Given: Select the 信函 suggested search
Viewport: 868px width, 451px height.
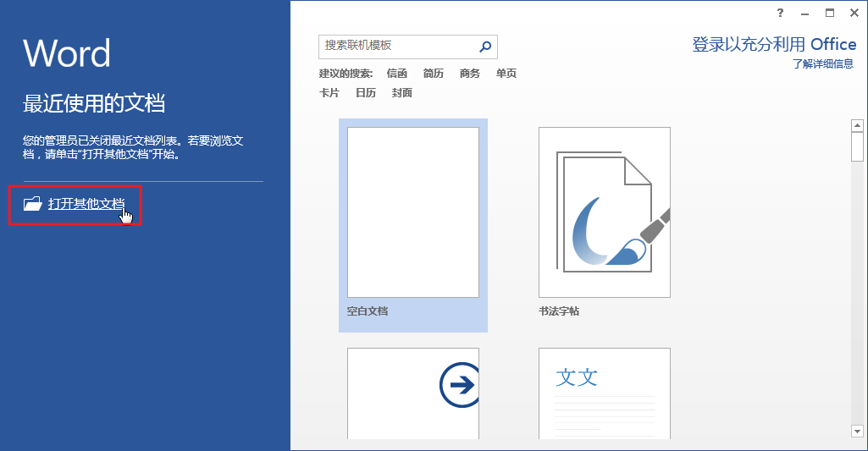Looking at the screenshot, I should coord(397,74).
